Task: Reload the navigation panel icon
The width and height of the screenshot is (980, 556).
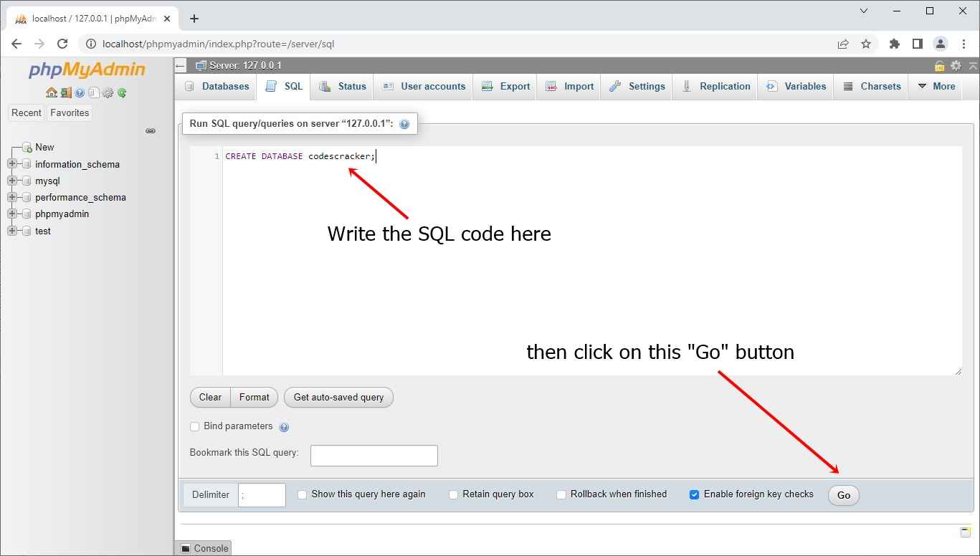Action: (x=120, y=94)
